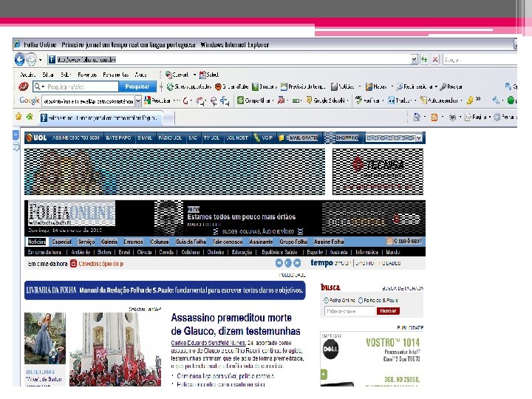Screen dimensions: 532x399
Task: Open the UOL BATE PAPO link
Action: [x=118, y=137]
